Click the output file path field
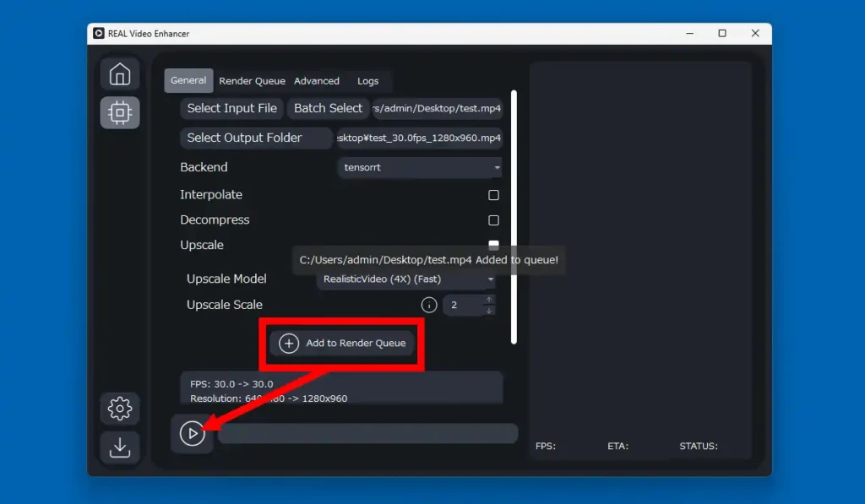Image resolution: width=865 pixels, height=504 pixels. pos(419,138)
